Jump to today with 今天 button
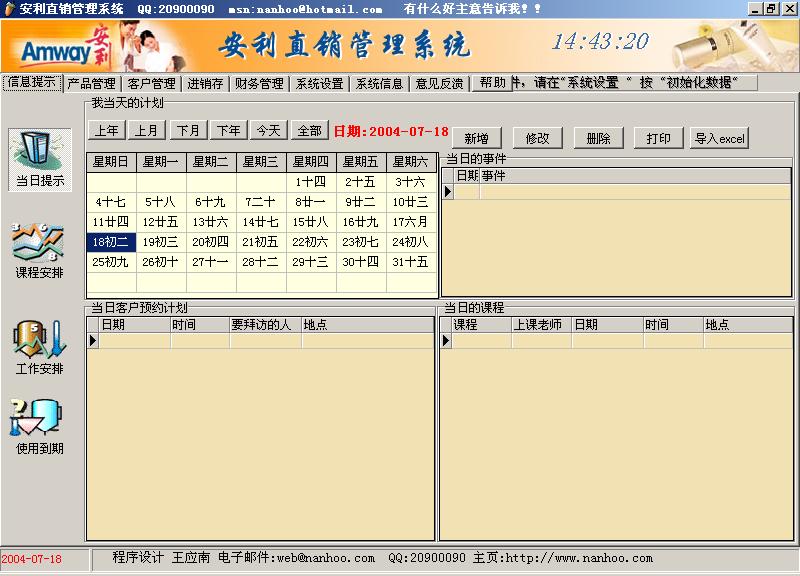 [x=269, y=131]
